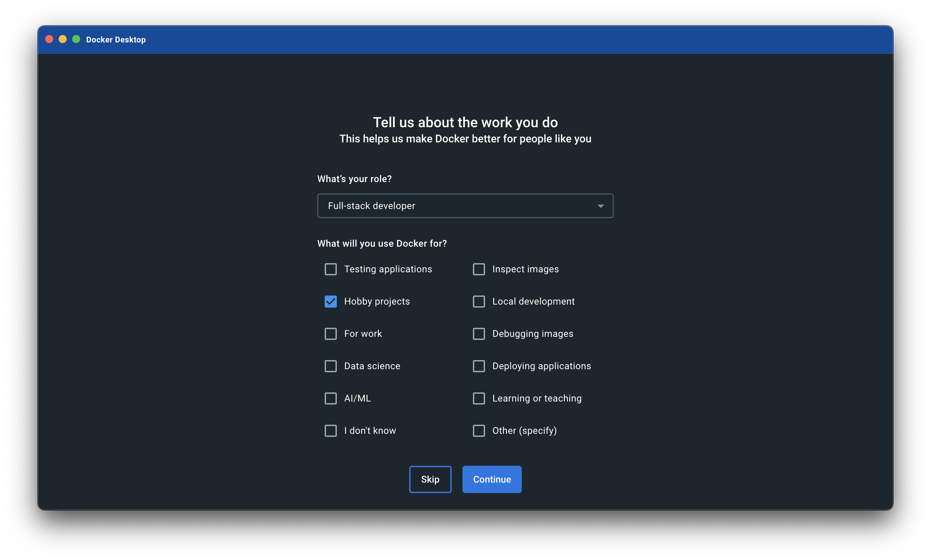This screenshot has height=560, width=931.
Task: Click the Docker Desktop title bar text
Action: click(x=116, y=40)
